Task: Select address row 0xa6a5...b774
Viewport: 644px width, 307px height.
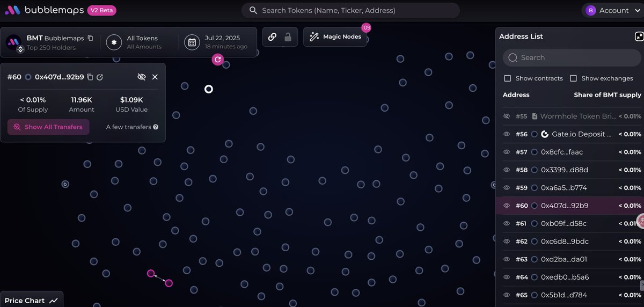Action: coord(569,188)
